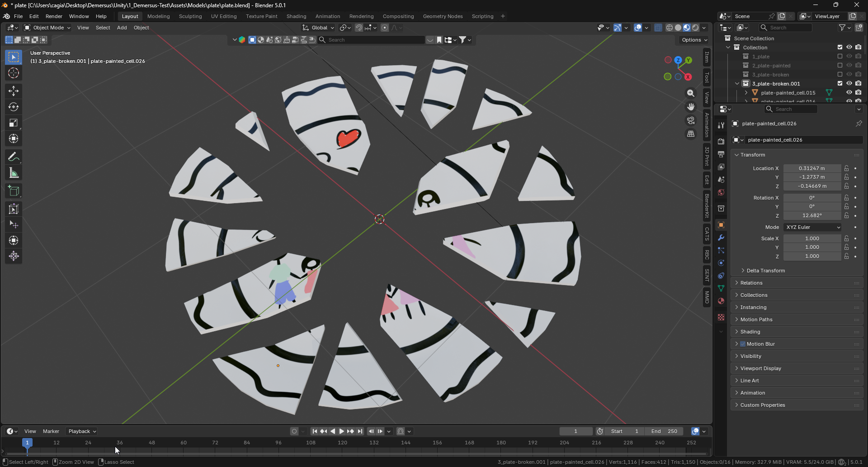Activate the Measure tool
This screenshot has height=467, width=868.
point(14,172)
